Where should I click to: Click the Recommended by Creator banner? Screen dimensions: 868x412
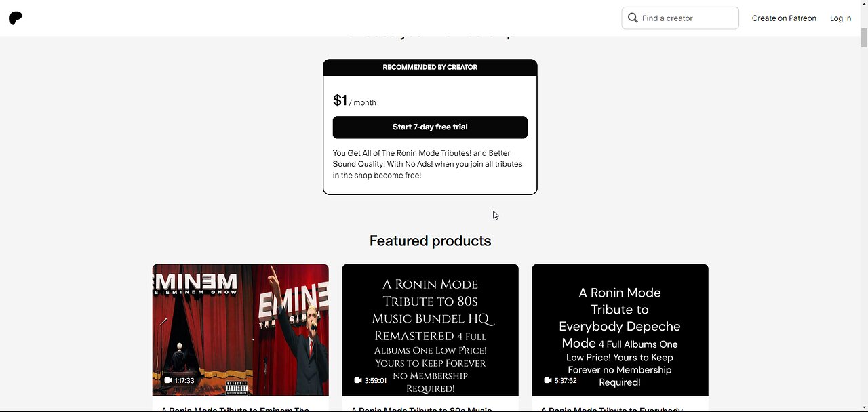(430, 67)
